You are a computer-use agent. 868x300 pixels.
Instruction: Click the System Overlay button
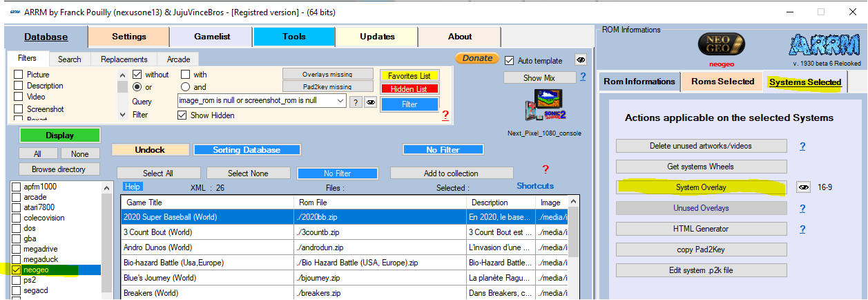pyautogui.click(x=701, y=187)
